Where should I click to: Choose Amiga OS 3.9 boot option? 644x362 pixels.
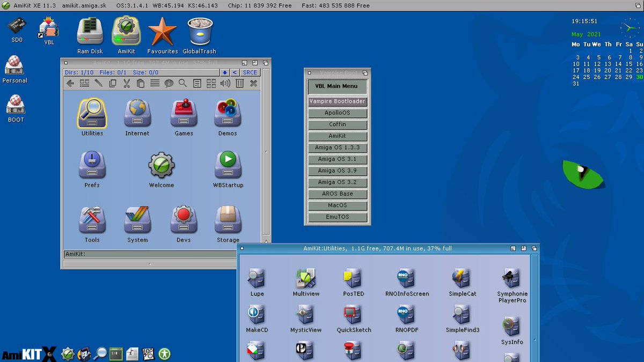(338, 171)
